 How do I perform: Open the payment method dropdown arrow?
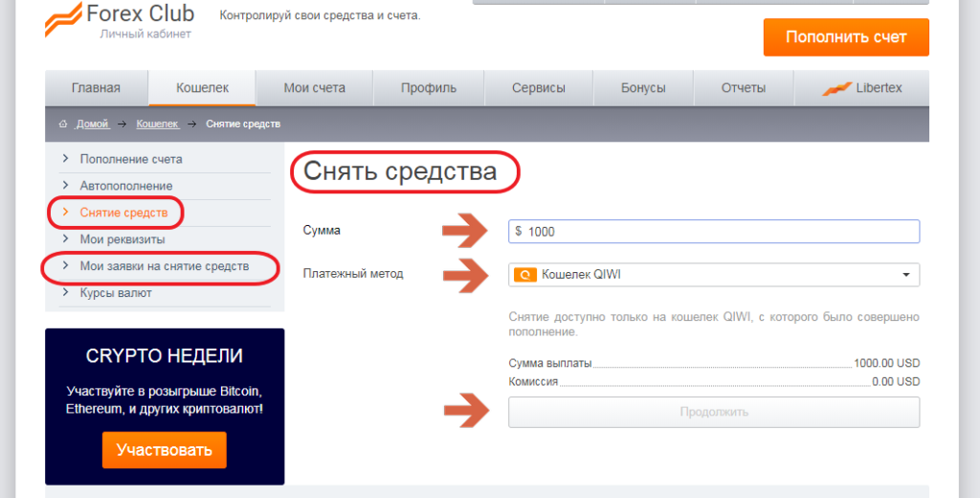905,275
